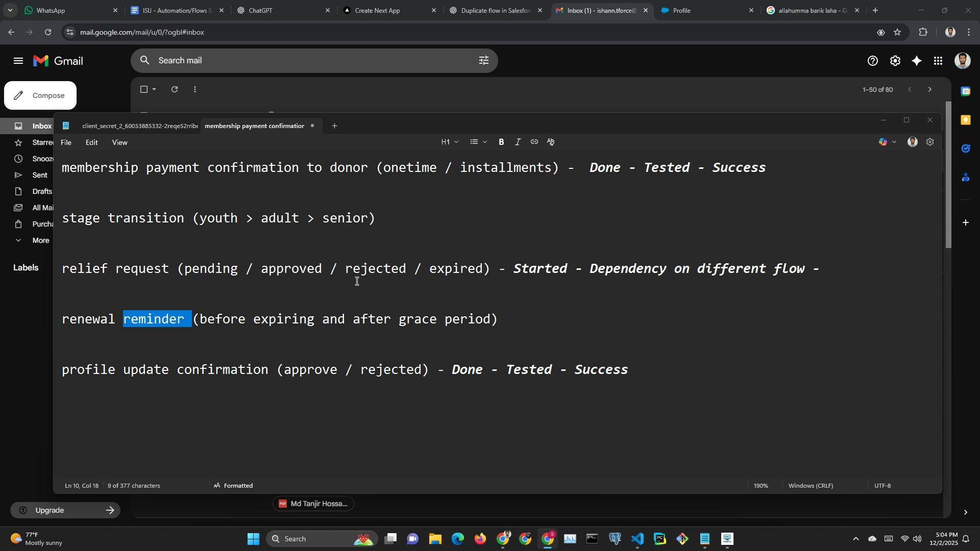Open Gmail search filter options

483,61
